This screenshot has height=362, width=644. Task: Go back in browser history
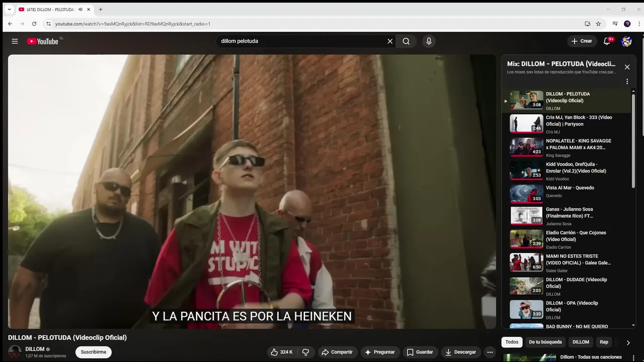click(x=10, y=24)
